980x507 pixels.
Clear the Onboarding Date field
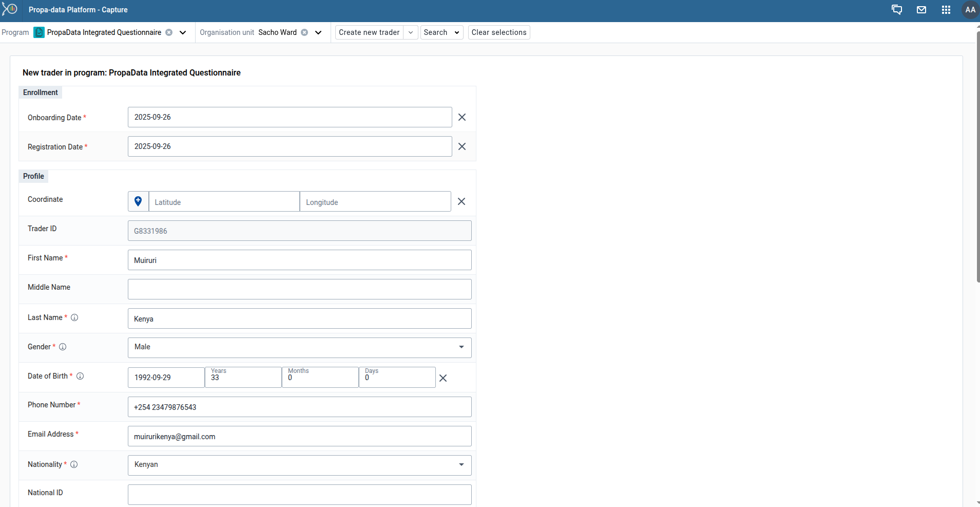462,117
